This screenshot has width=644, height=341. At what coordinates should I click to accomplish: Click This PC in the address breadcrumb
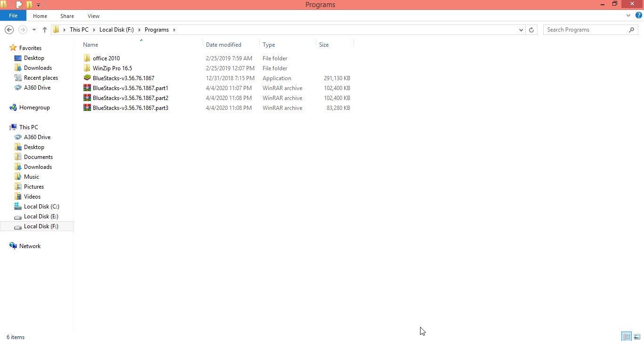point(79,30)
